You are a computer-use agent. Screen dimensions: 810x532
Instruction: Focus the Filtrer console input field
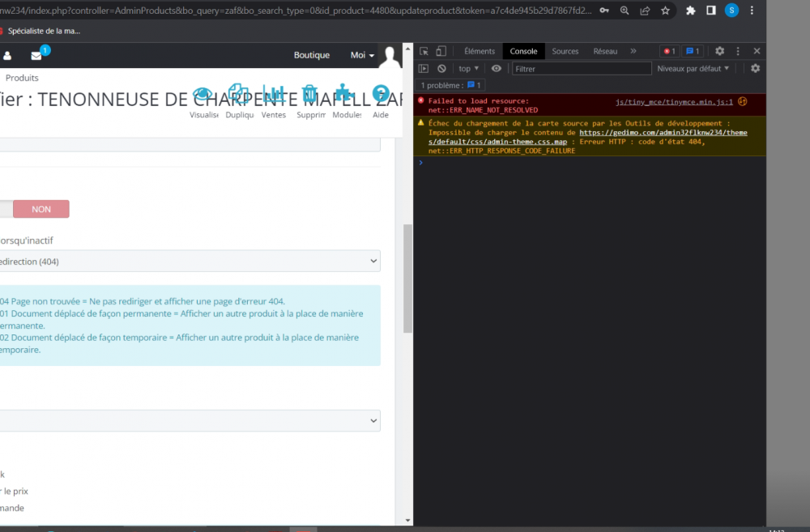pos(582,69)
